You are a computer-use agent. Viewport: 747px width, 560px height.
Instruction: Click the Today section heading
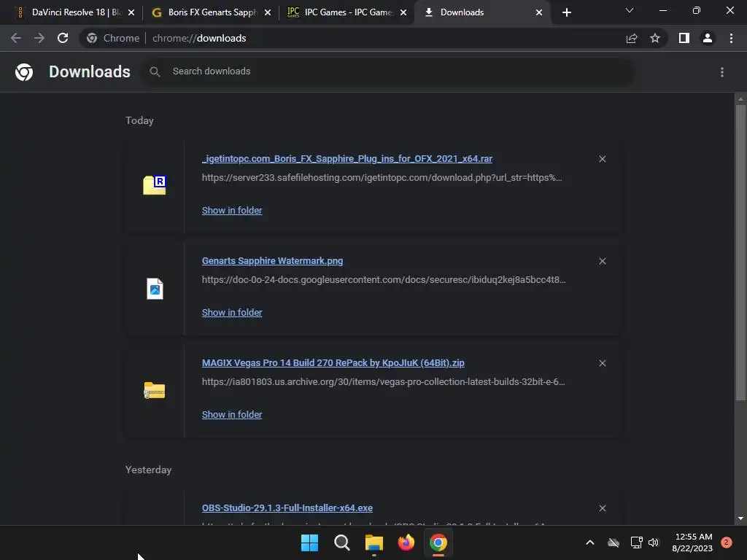(139, 120)
